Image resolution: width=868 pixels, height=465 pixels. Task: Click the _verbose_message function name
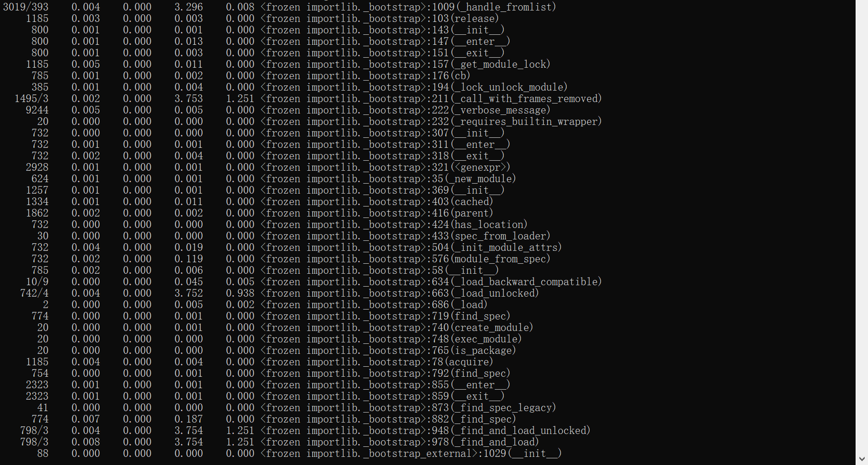pyautogui.click(x=503, y=110)
